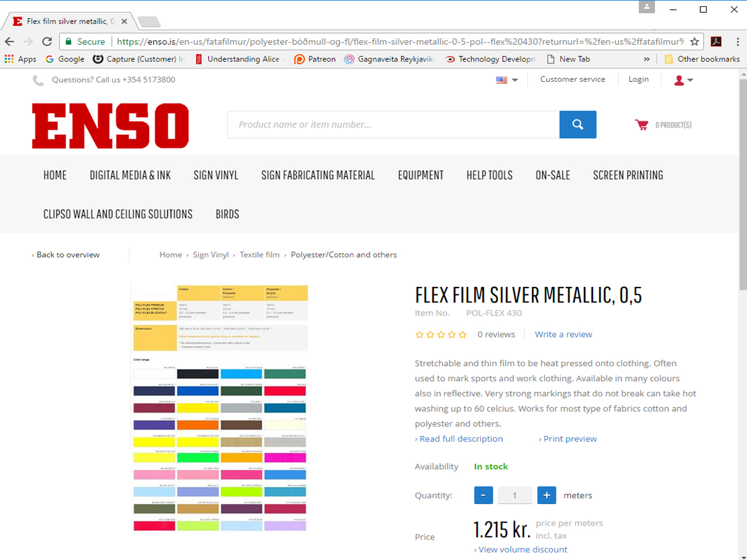
Task: Decrease quantity with minus button
Action: point(484,495)
